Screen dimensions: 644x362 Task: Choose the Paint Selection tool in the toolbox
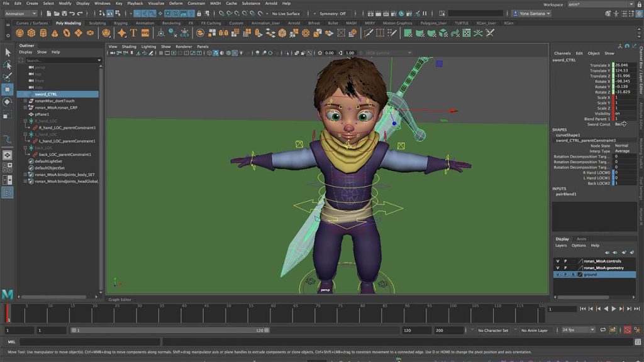pos(8,77)
